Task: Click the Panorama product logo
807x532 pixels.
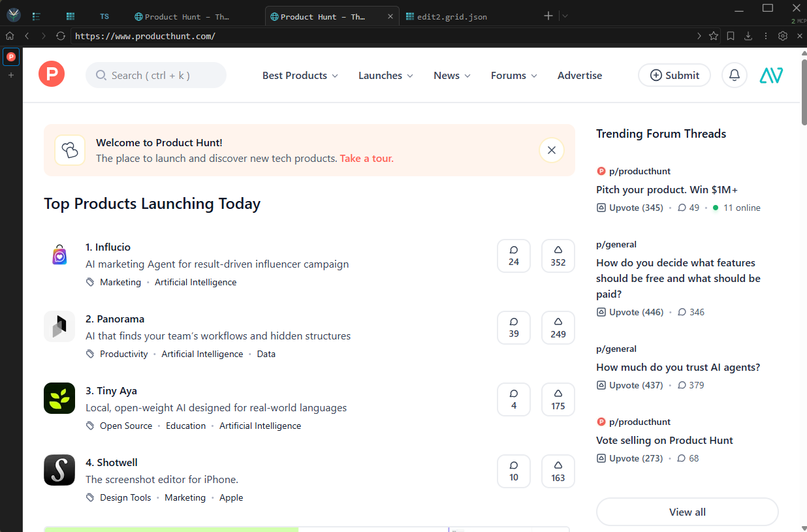Action: point(59,327)
